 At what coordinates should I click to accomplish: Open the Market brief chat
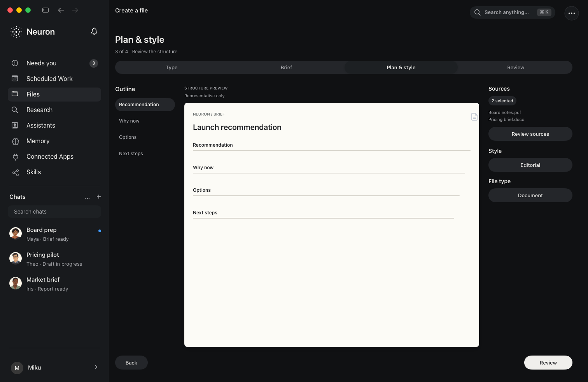pos(54,284)
